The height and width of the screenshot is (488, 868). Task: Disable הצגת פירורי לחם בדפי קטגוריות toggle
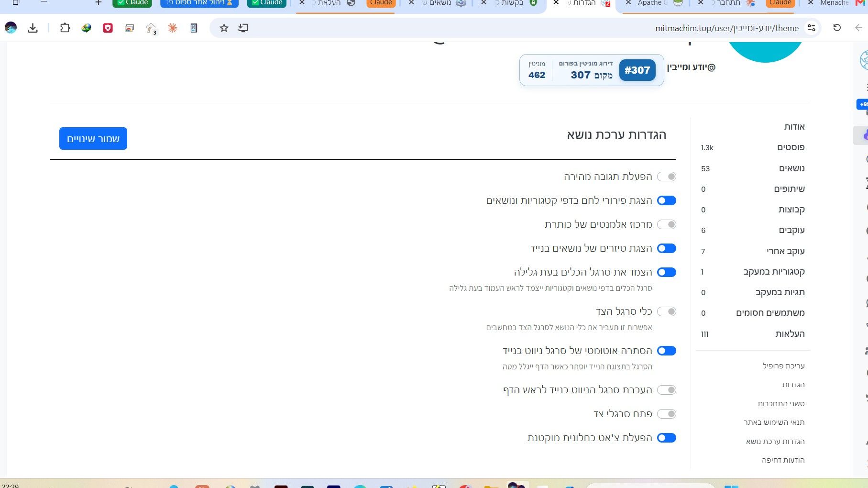[667, 200]
